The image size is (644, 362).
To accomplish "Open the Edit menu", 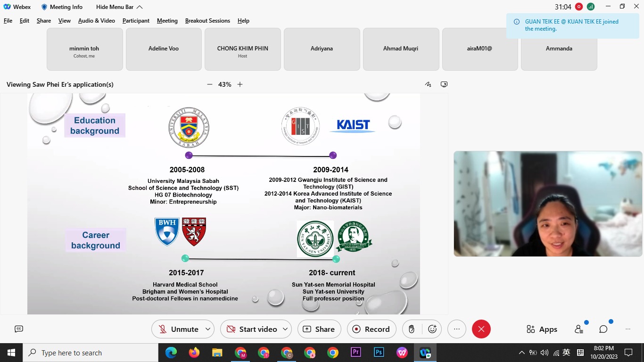I will 25,21.
